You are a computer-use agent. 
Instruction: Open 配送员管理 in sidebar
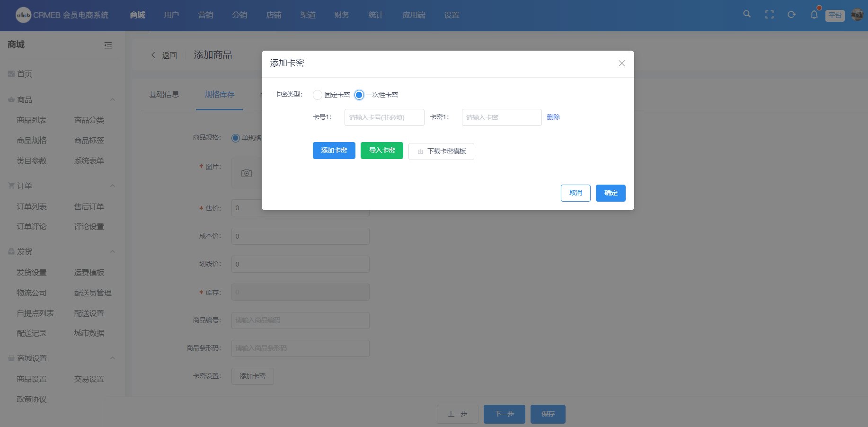pos(93,293)
